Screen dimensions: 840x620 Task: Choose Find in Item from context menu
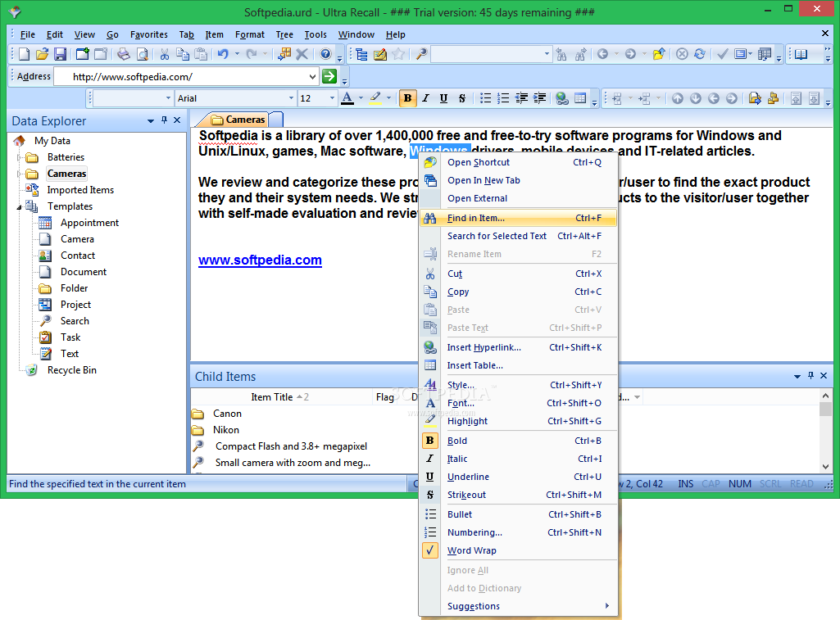pos(519,218)
